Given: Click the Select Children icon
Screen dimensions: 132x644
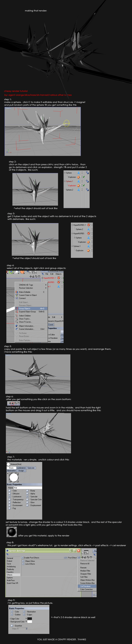Looking at the screenshot, I should pos(17,316).
